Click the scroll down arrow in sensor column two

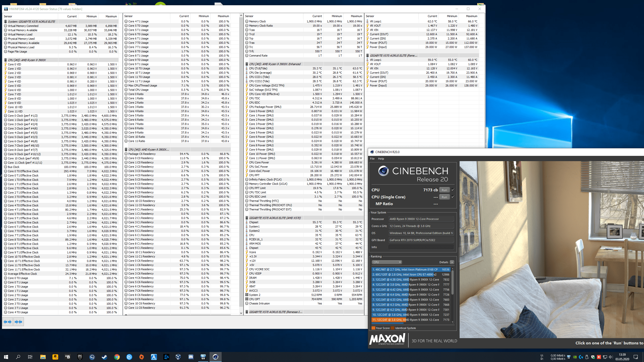tap(241, 313)
